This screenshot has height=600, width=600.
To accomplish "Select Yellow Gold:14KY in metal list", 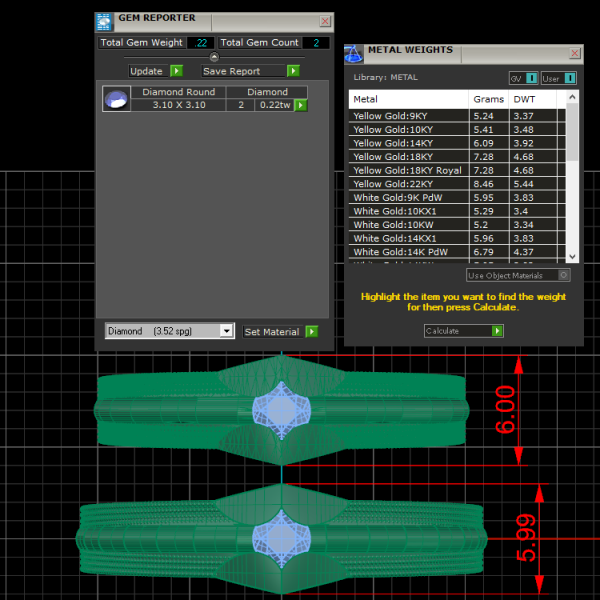I will pyautogui.click(x=410, y=143).
